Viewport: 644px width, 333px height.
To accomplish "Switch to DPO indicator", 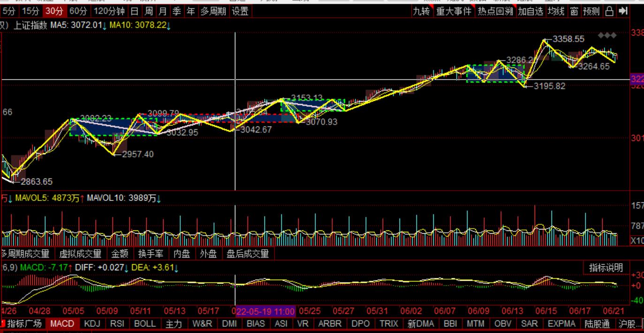I will click(x=361, y=324).
